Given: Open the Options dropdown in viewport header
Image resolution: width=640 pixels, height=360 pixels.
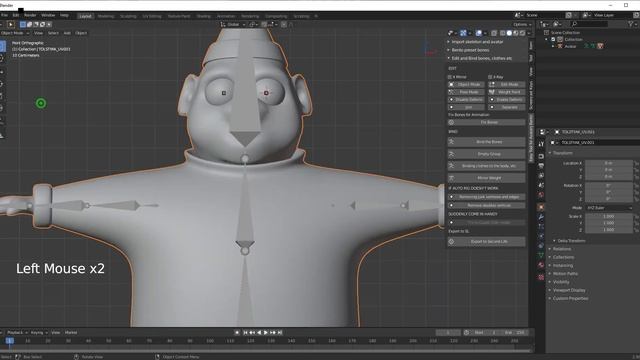Looking at the screenshot, I should [x=522, y=24].
